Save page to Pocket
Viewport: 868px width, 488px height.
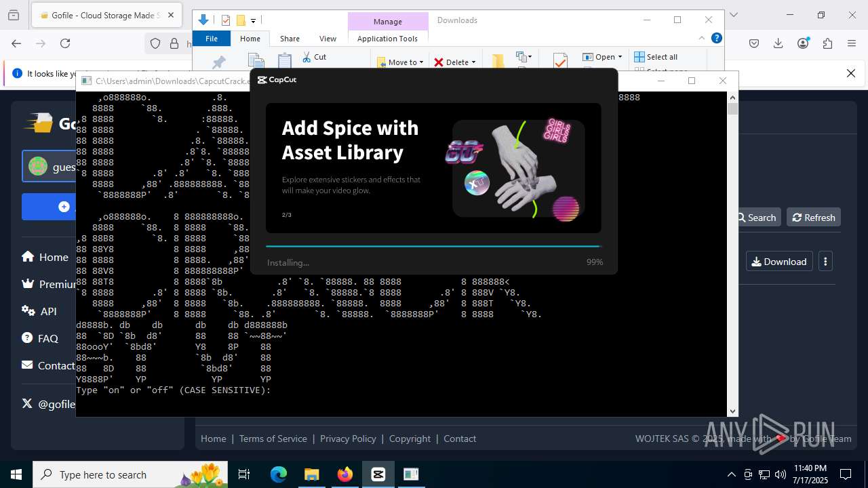754,43
